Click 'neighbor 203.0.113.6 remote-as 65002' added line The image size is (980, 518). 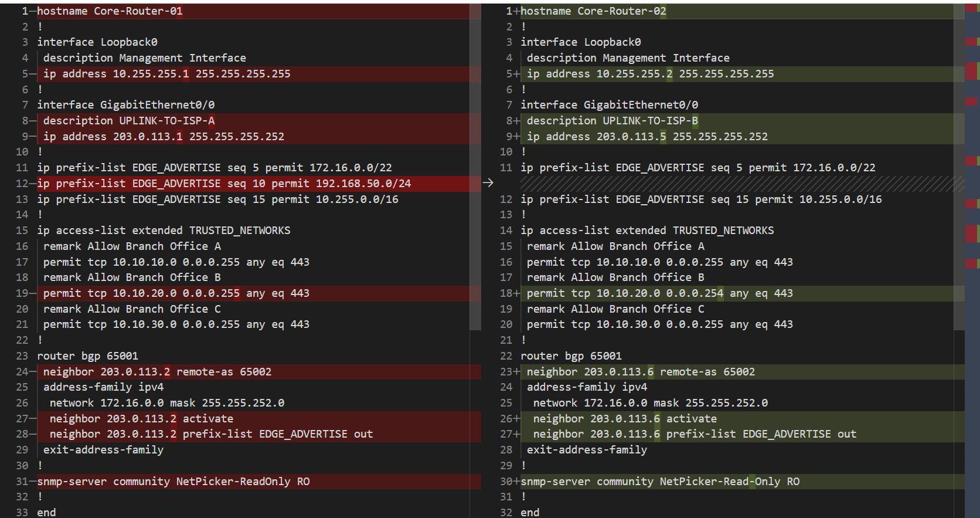[641, 372]
